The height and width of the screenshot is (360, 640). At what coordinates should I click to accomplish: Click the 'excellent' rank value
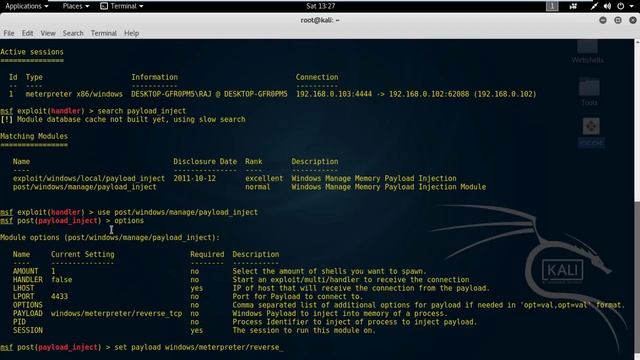point(264,178)
